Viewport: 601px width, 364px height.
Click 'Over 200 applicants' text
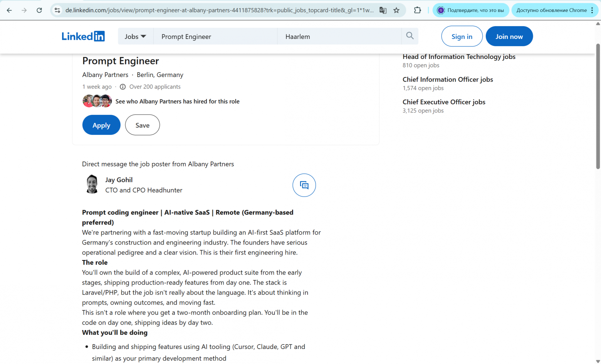155,87
